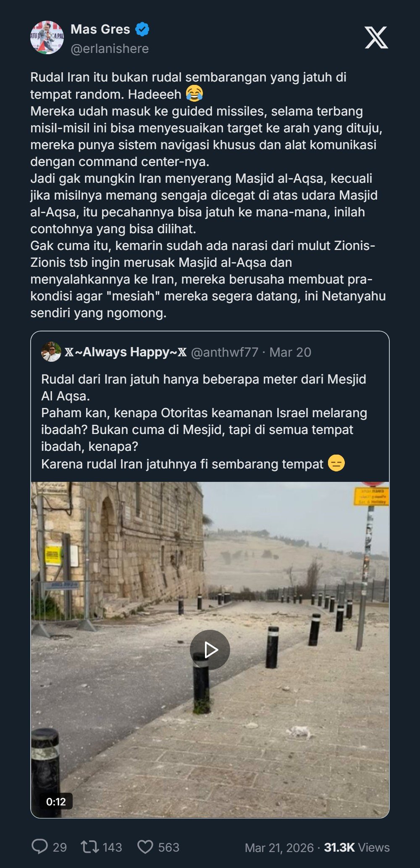Click the 143 retweet count
The image size is (420, 868).
click(x=112, y=847)
